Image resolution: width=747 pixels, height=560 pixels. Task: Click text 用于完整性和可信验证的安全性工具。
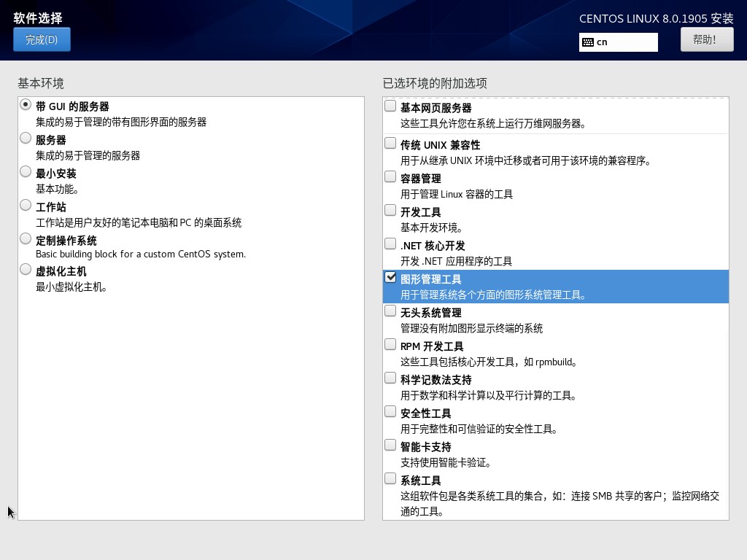tap(479, 429)
